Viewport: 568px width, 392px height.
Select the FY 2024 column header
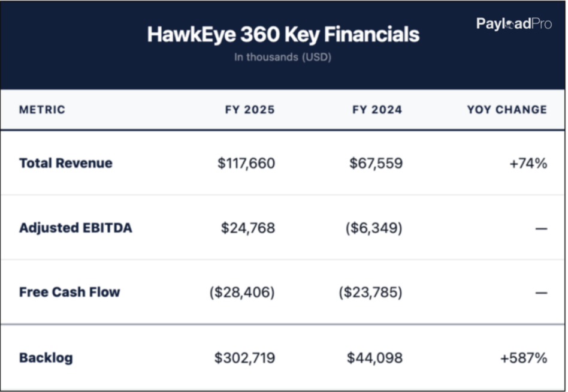tap(377, 110)
